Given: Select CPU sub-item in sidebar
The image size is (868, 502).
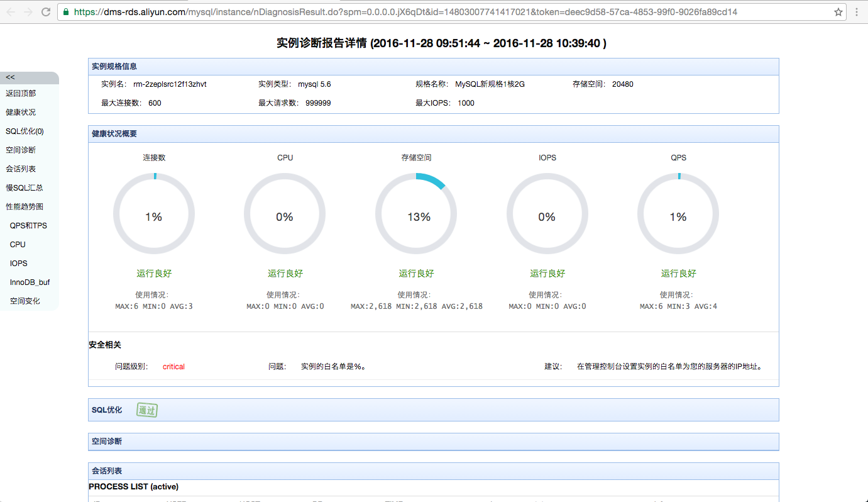Looking at the screenshot, I should click(18, 244).
